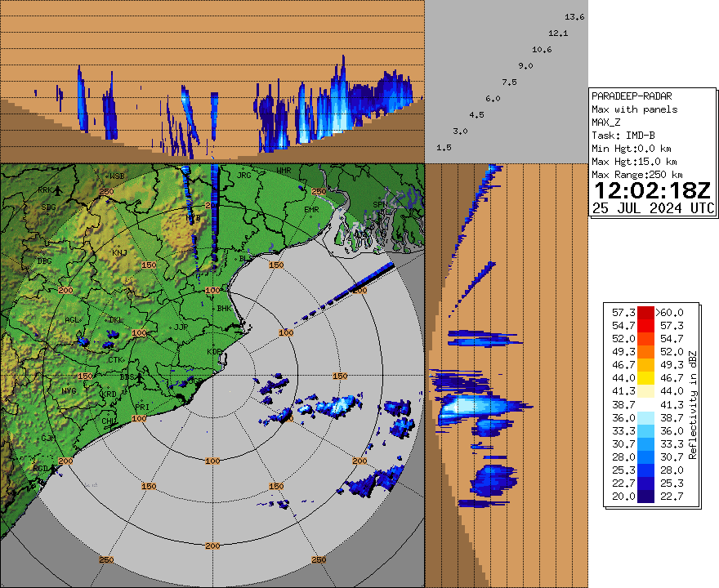Click the Task: IMD-B text
Screen dimensions: 719x588
pyautogui.click(x=623, y=136)
